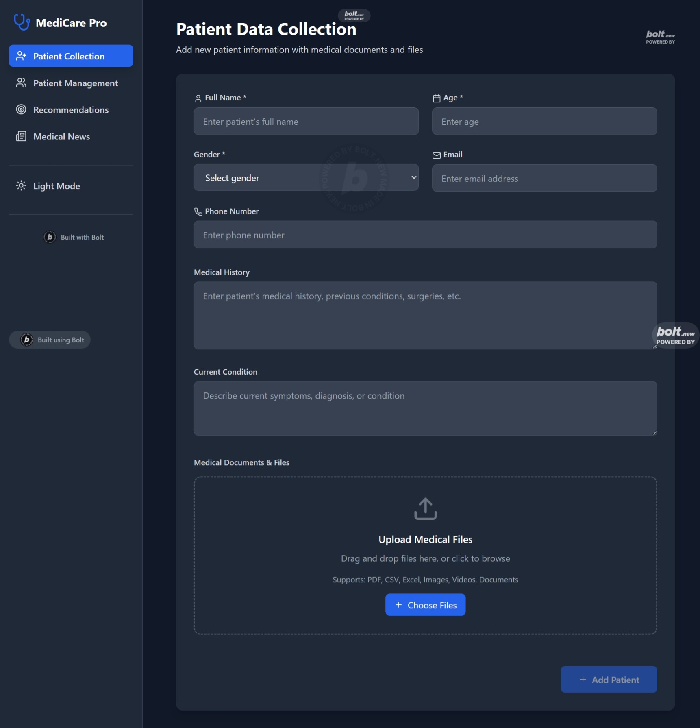The width and height of the screenshot is (700, 728).
Task: Click the Medical Documents & Files label
Action: tap(241, 462)
